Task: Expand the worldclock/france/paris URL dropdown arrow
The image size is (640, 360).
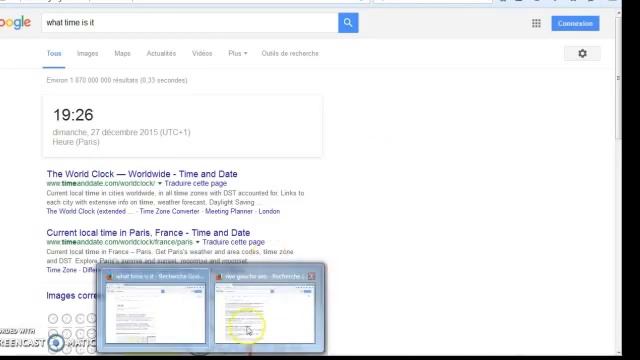Action: (198, 242)
